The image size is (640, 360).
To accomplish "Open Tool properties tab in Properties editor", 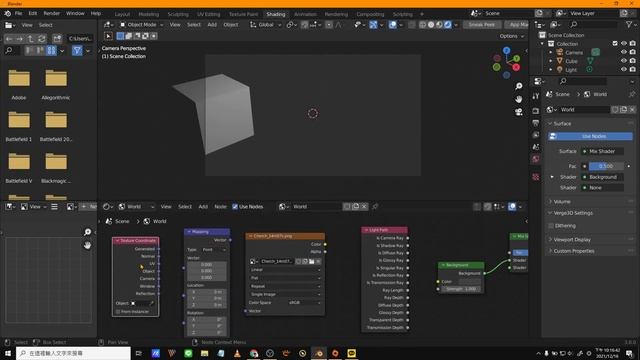I will tap(536, 96).
